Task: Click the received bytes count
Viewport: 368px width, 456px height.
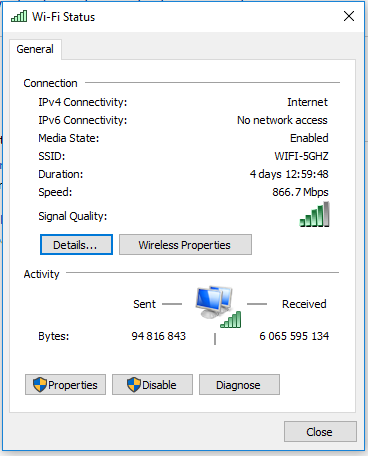Action: [x=294, y=336]
